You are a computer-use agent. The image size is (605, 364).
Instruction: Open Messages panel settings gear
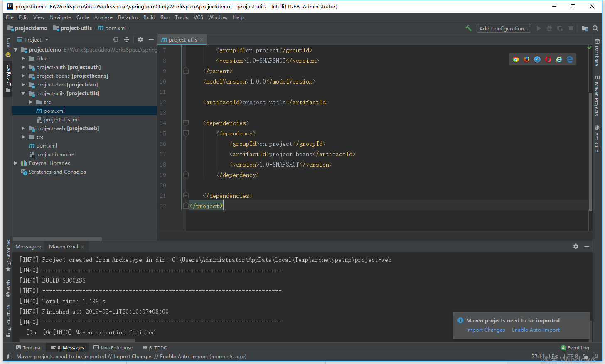click(576, 246)
